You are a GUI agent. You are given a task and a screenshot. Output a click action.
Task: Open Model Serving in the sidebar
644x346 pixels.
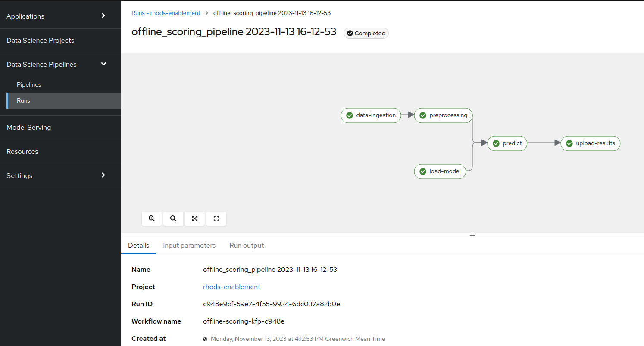pos(60,128)
